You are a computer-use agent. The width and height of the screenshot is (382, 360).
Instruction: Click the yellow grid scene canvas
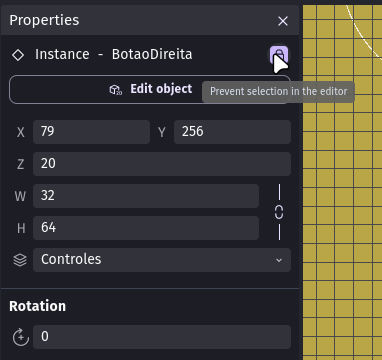[x=342, y=182]
